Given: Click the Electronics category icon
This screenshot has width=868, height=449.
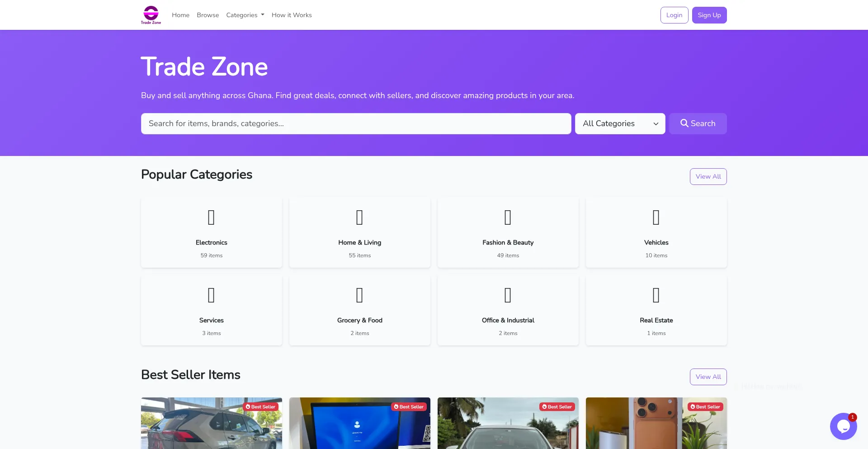Looking at the screenshot, I should pos(211,217).
